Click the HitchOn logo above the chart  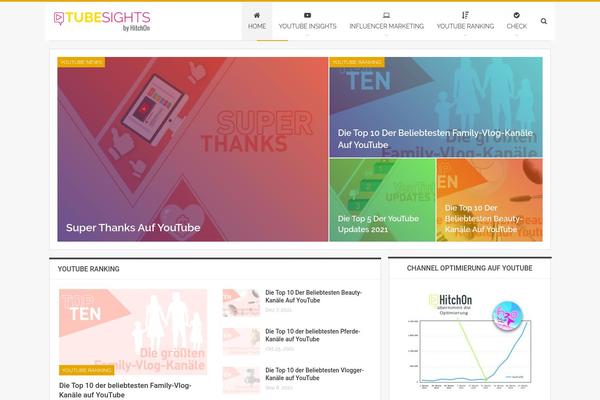click(450, 300)
